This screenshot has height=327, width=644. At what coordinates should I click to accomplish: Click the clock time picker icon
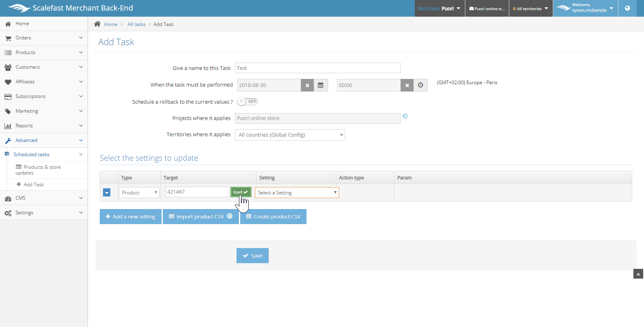coord(421,85)
